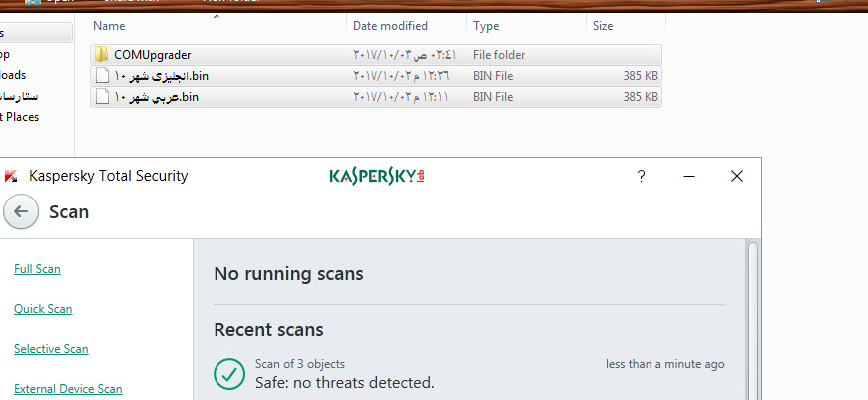868x400 pixels.
Task: Click the green safe checkmark icon
Action: (229, 374)
